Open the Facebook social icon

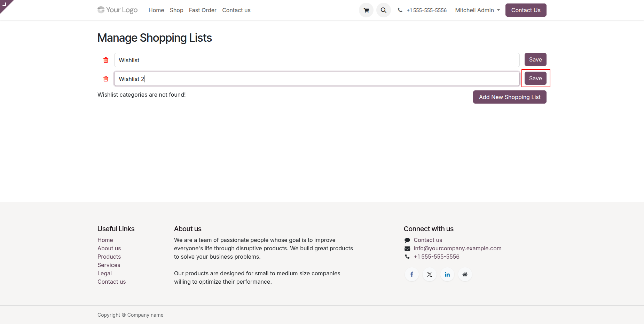point(412,274)
